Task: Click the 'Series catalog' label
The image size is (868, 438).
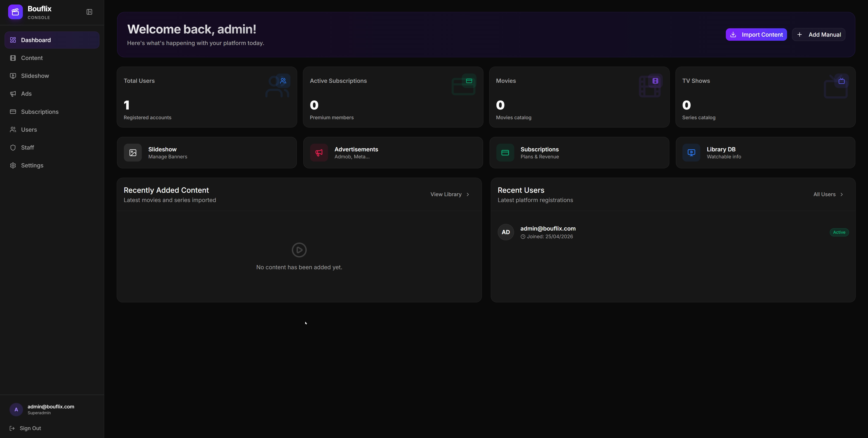Action: click(x=699, y=118)
